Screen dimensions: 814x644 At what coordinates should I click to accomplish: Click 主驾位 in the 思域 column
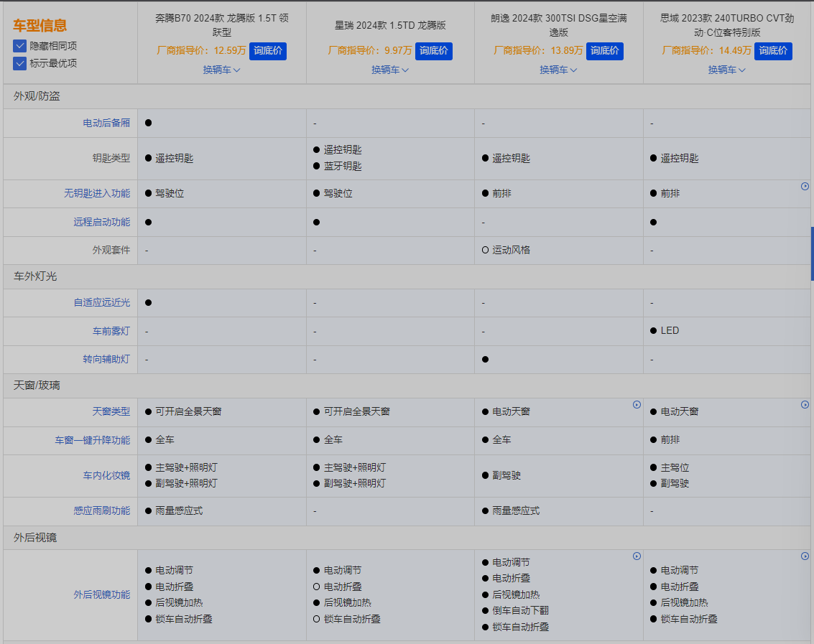tap(675, 467)
